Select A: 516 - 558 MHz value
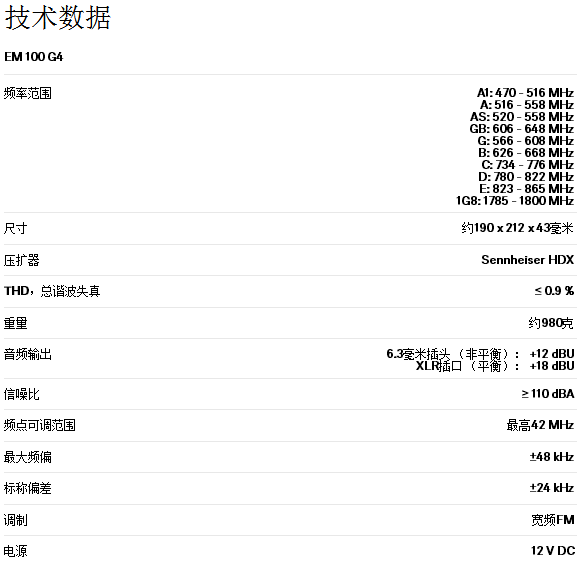This screenshot has height=563, width=579. (x=527, y=105)
